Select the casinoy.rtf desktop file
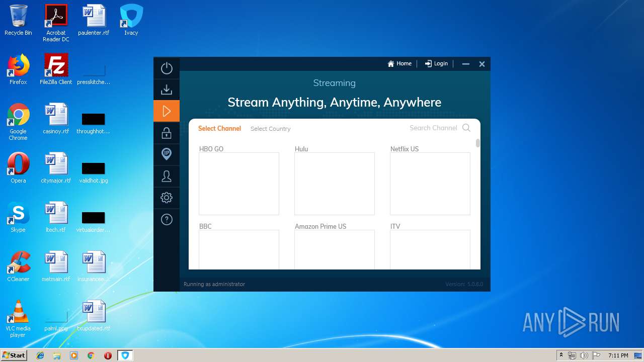This screenshot has width=644, height=362. (x=56, y=119)
